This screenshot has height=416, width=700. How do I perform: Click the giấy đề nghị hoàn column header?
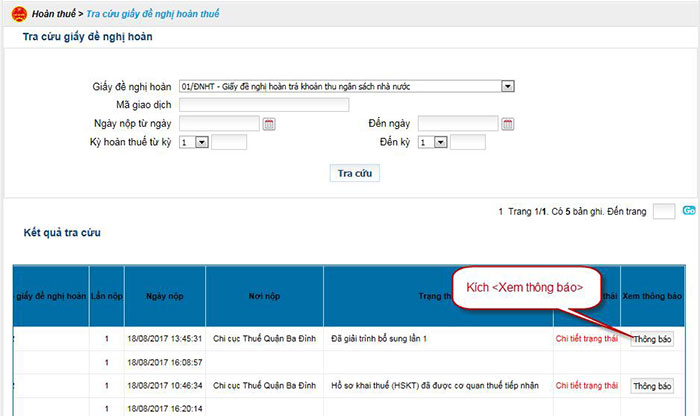51,296
